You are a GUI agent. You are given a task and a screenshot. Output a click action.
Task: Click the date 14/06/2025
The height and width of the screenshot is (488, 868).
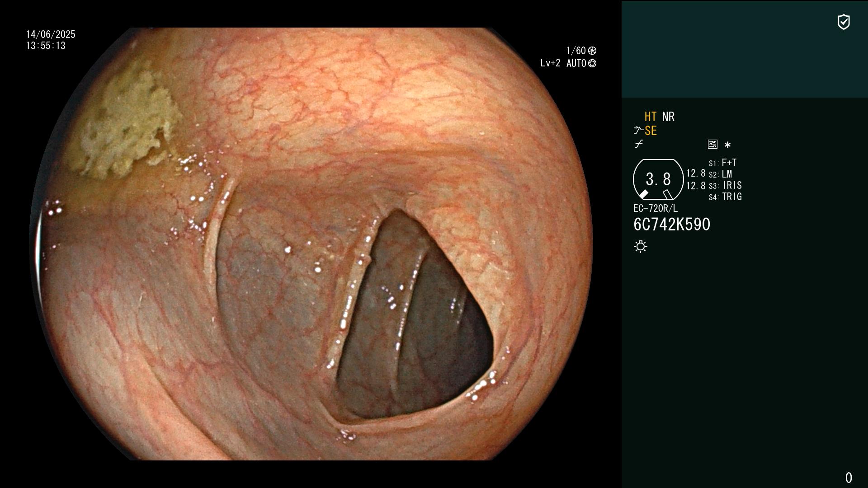point(51,34)
